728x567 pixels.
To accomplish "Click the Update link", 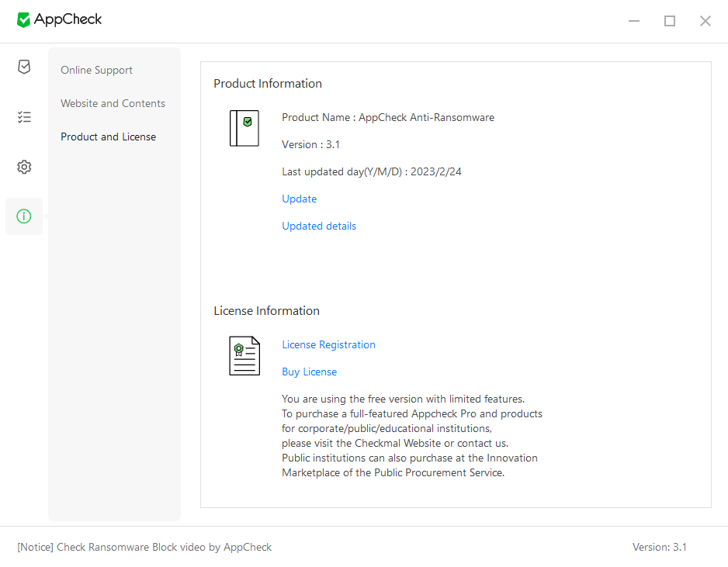I will coord(299,199).
